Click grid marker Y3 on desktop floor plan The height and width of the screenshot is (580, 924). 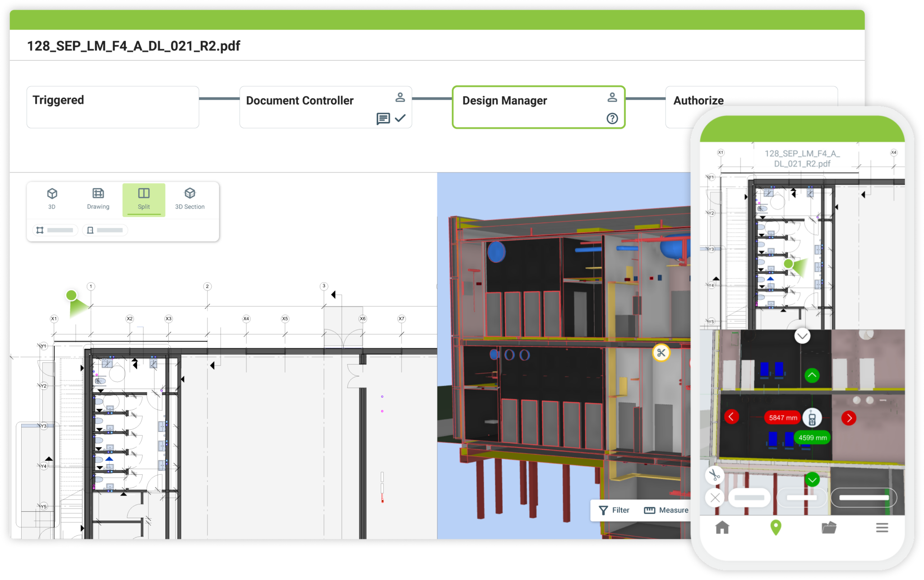(x=43, y=426)
